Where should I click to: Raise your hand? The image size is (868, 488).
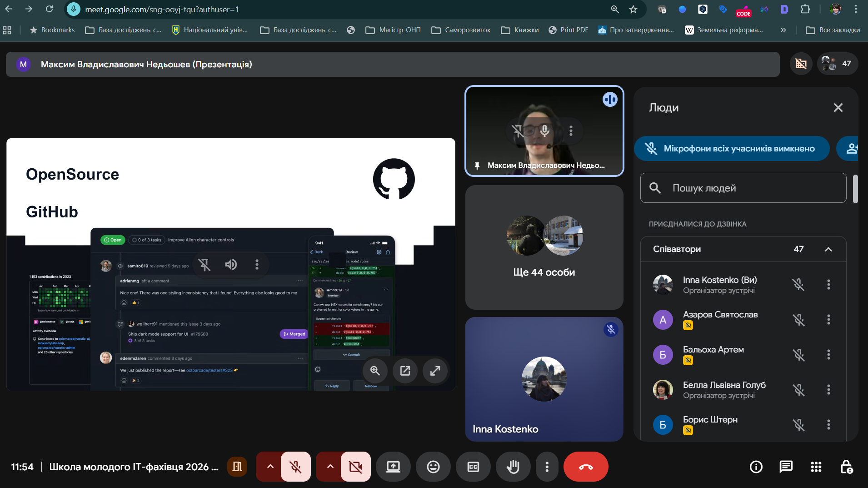point(513,467)
